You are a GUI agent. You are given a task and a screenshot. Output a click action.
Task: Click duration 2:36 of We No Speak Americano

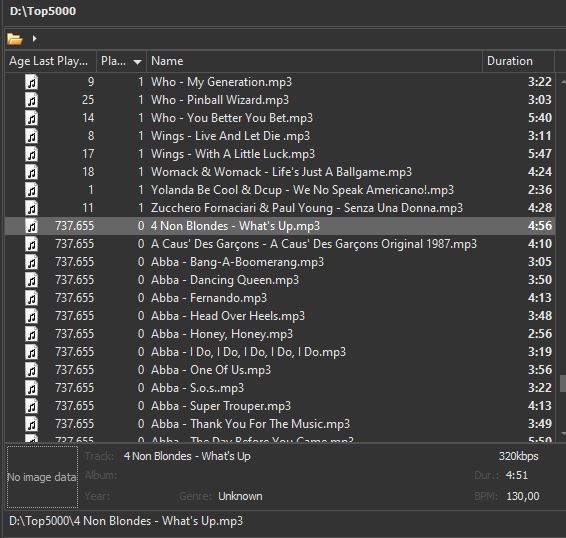tap(540, 190)
